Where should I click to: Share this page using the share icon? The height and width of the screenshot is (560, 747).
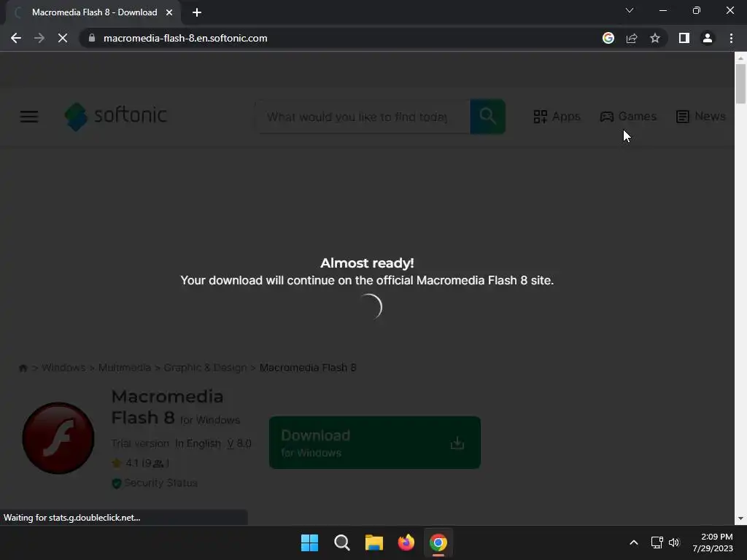coord(632,38)
